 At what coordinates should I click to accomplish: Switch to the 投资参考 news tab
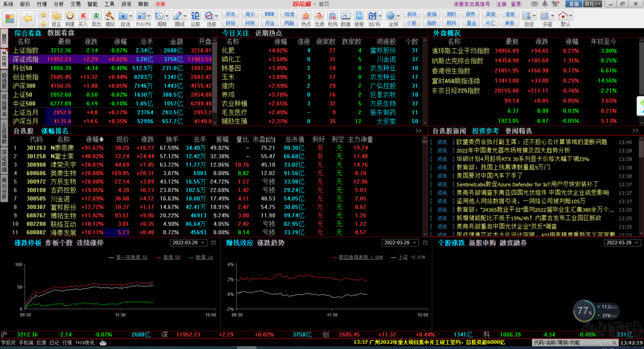pos(486,131)
